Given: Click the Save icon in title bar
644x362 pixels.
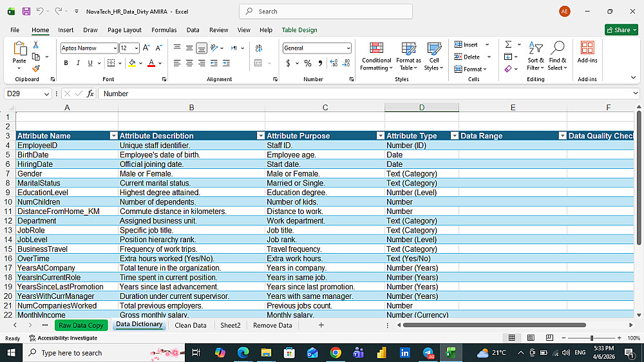Looking at the screenshot, I should coord(26,11).
